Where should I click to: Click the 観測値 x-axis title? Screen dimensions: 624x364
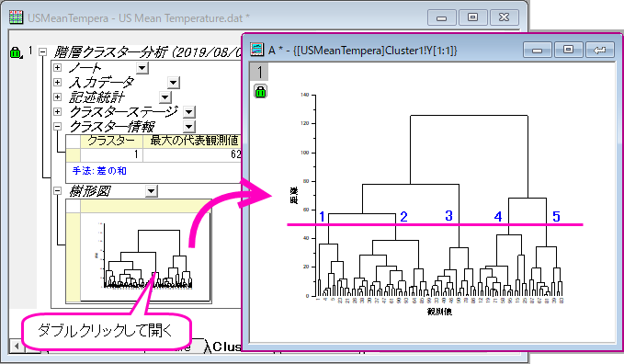(x=439, y=312)
